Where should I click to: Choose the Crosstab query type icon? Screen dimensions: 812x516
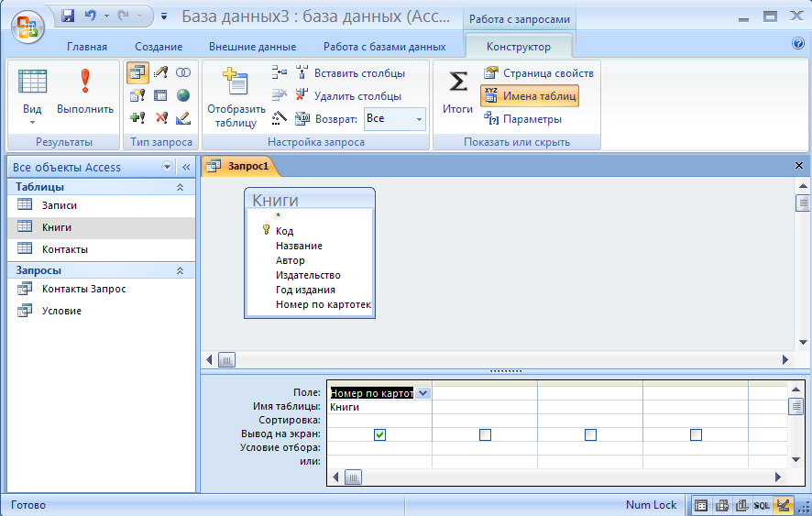[160, 95]
